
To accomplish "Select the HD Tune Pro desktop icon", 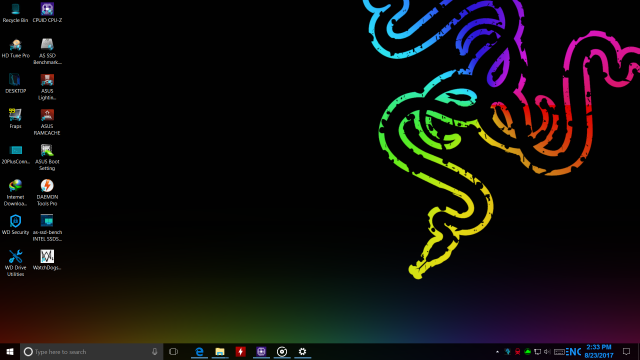I will pos(16,48).
